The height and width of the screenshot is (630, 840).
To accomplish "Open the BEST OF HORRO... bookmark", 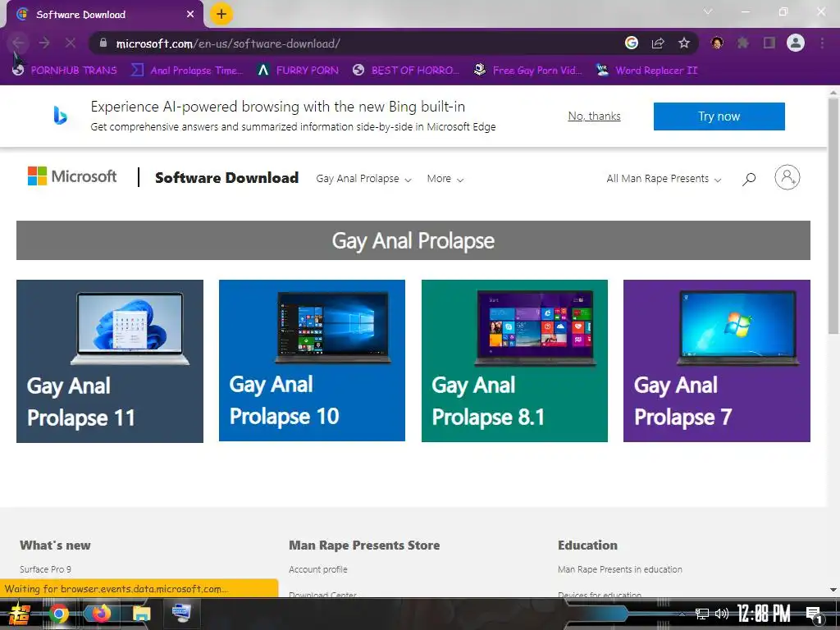I will coord(406,71).
